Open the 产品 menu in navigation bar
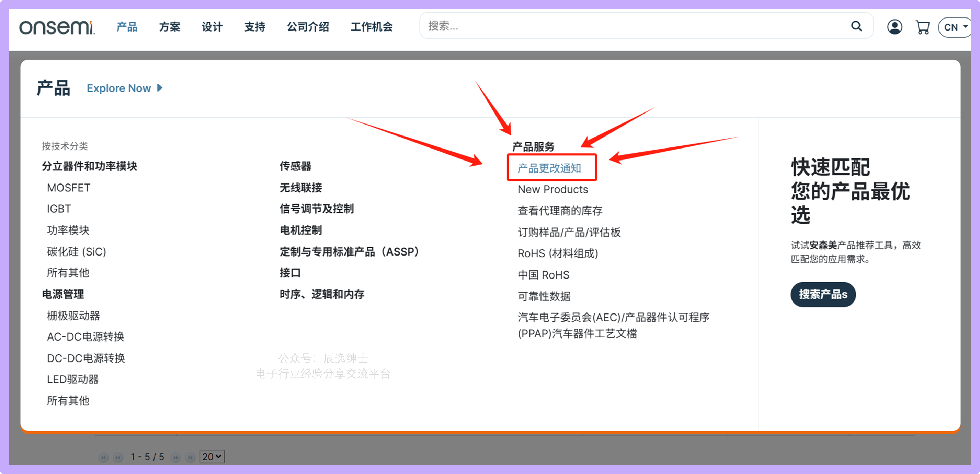Image resolution: width=980 pixels, height=474 pixels. pos(127,27)
